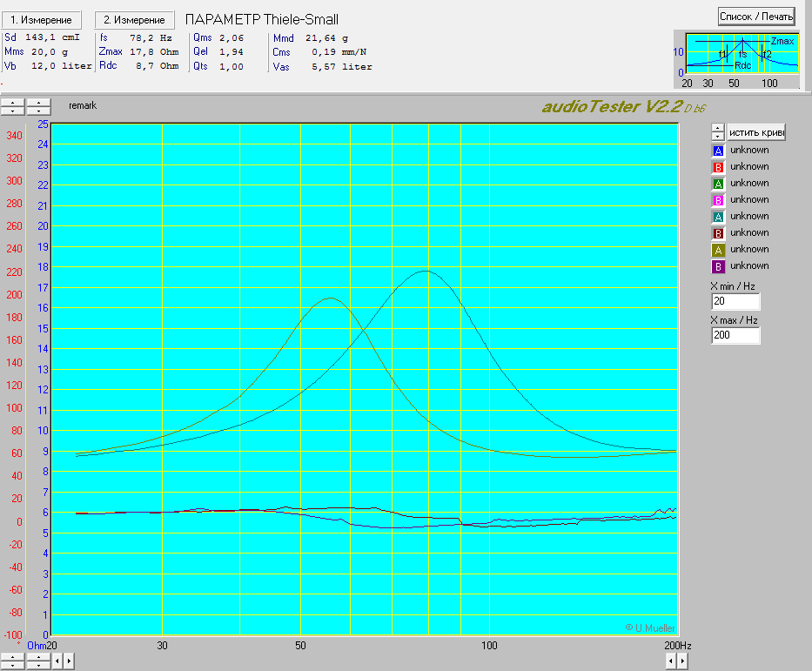Click the teal A curve icon
The image size is (812, 671).
pos(718,217)
